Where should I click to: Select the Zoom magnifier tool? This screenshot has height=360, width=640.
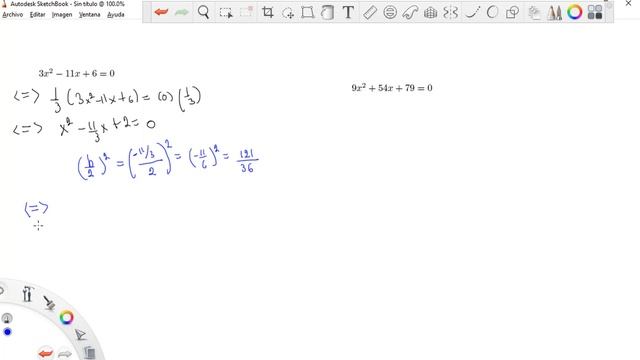point(203,12)
